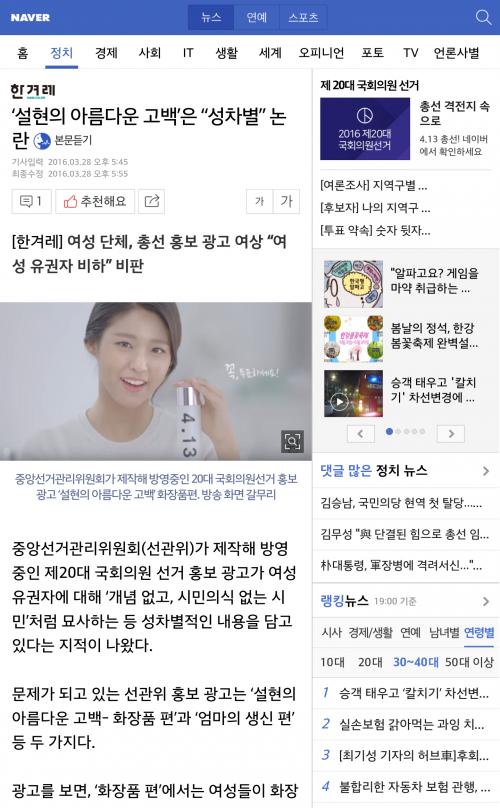Decrease font size with small 가
This screenshot has width=500, height=808.
[x=260, y=201]
